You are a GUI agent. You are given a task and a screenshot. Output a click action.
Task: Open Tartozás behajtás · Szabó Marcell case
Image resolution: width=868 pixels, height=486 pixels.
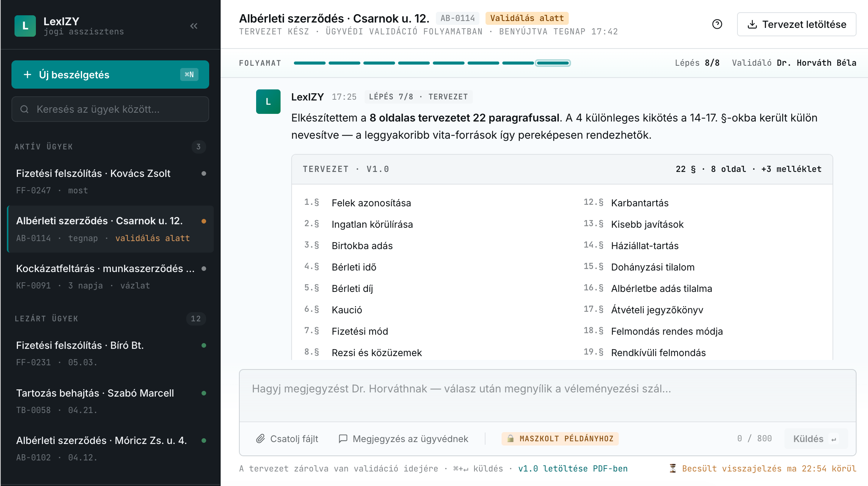coord(110,401)
